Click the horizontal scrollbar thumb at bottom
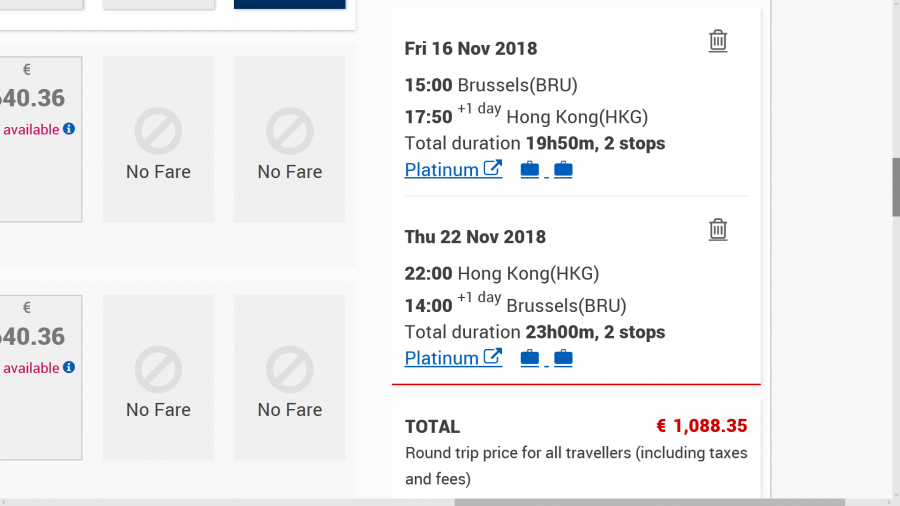Screen dimensions: 900x506 click(650, 502)
